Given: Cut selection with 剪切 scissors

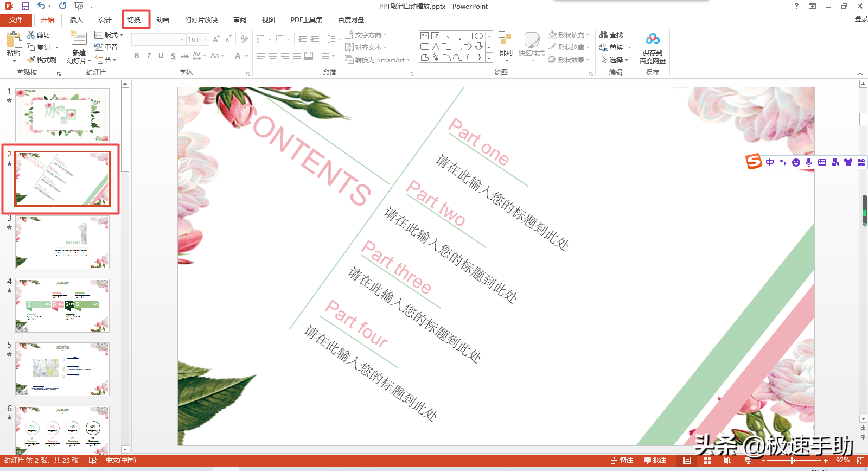Looking at the screenshot, I should (39, 35).
